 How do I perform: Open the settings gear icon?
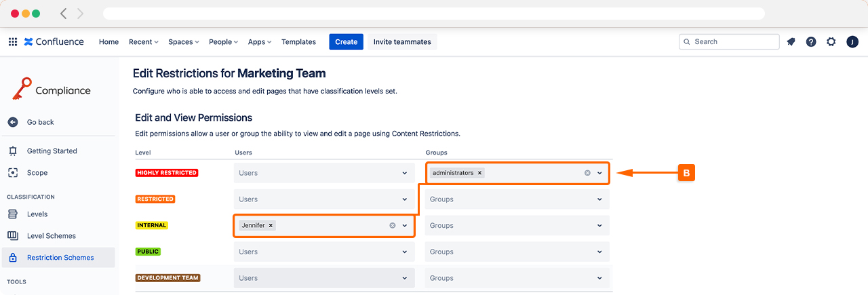[x=831, y=42]
